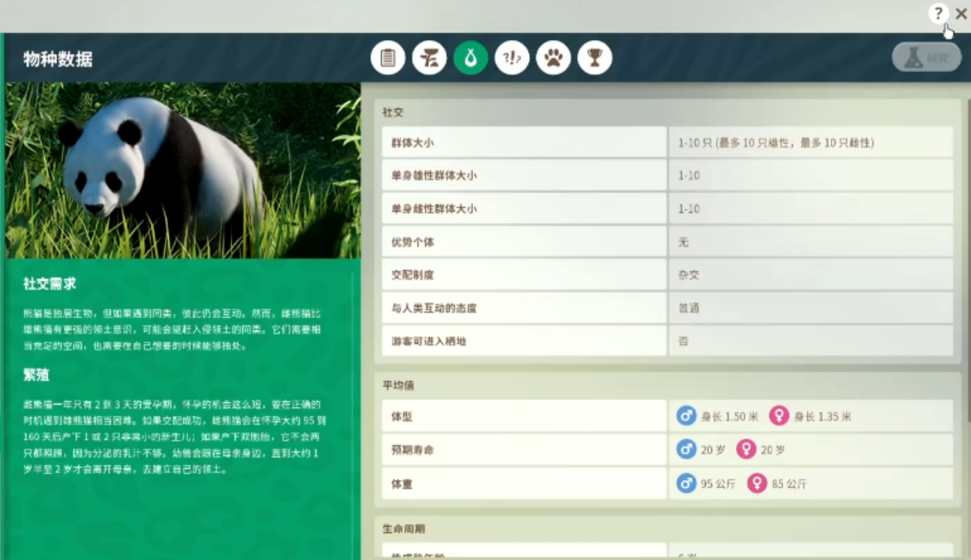Click the paw print tab icon
971x560 pixels.
[553, 59]
